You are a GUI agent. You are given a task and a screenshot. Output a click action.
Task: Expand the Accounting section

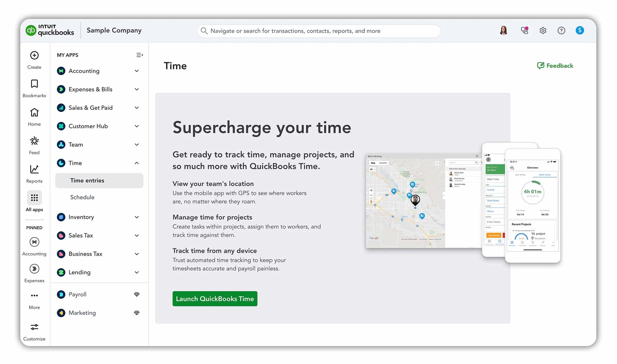coord(137,71)
